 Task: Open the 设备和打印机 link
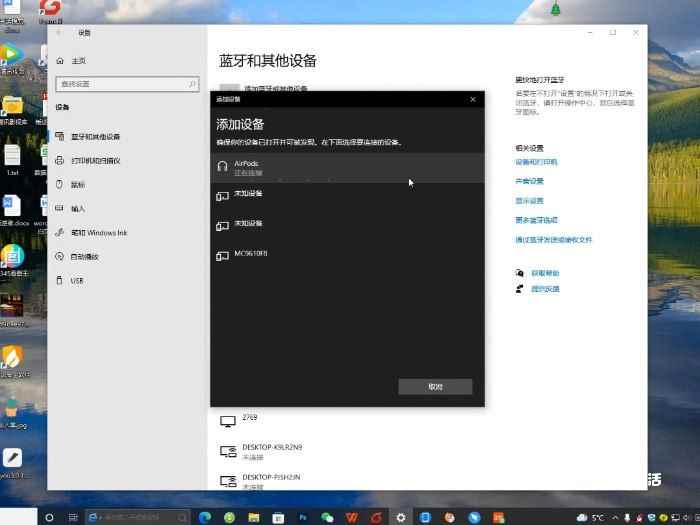pos(536,162)
